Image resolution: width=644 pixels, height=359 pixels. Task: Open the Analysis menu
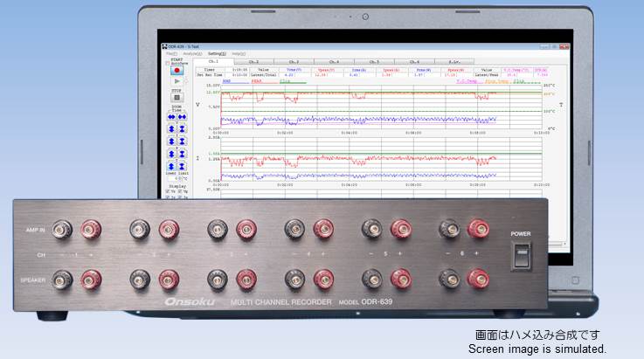[192, 54]
